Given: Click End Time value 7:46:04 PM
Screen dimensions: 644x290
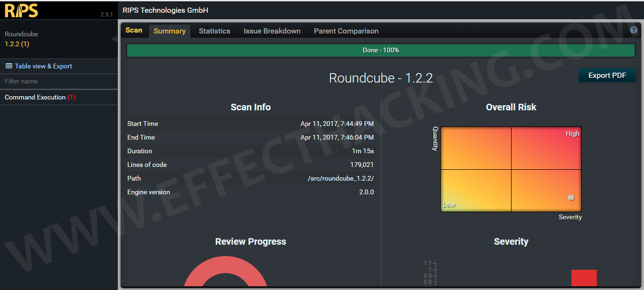Looking at the screenshot, I should [337, 137].
